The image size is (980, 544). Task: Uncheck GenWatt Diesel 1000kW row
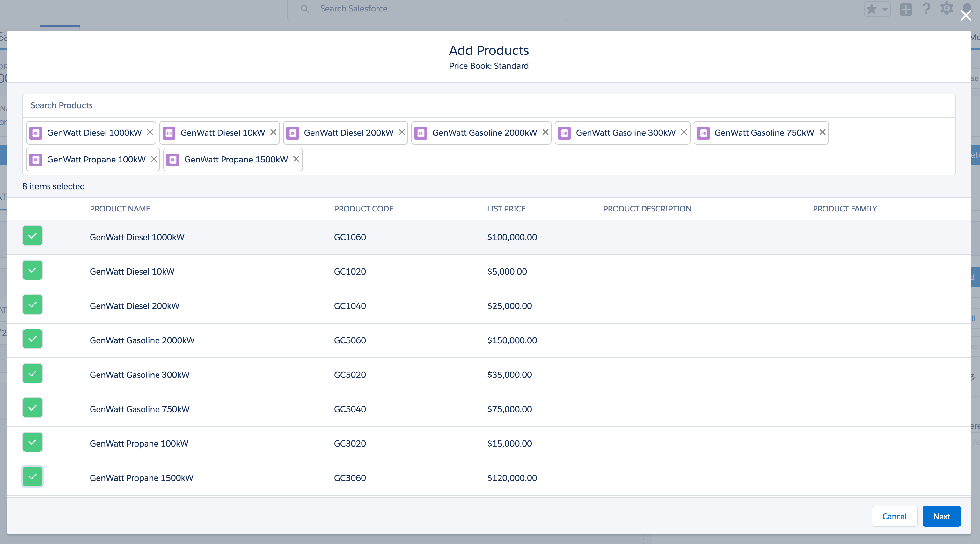pos(32,236)
